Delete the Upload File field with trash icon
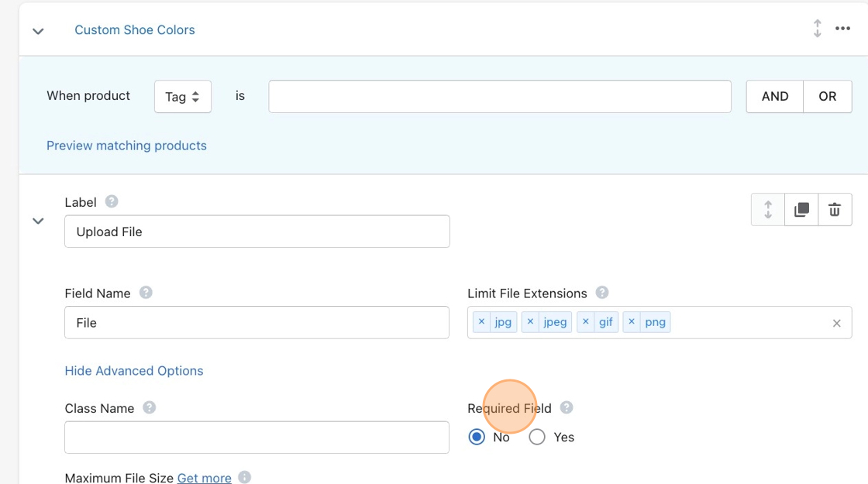This screenshot has width=868, height=484. (x=835, y=210)
